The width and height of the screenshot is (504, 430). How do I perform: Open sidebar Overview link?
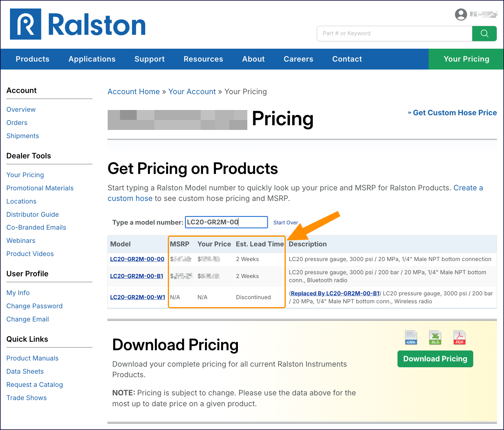[x=21, y=109]
